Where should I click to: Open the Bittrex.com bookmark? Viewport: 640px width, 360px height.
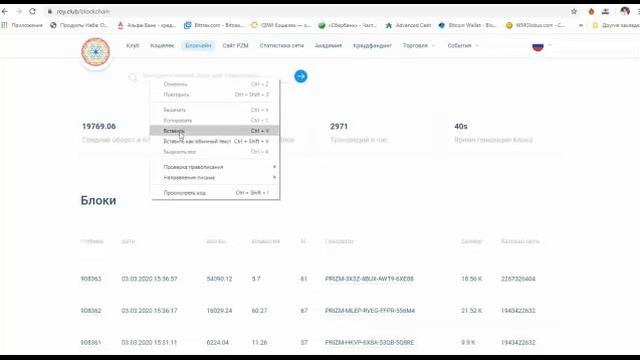point(213,25)
